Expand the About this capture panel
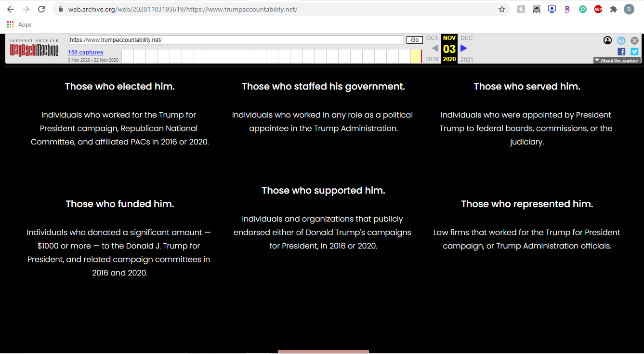This screenshot has height=354, width=644. 617,60
